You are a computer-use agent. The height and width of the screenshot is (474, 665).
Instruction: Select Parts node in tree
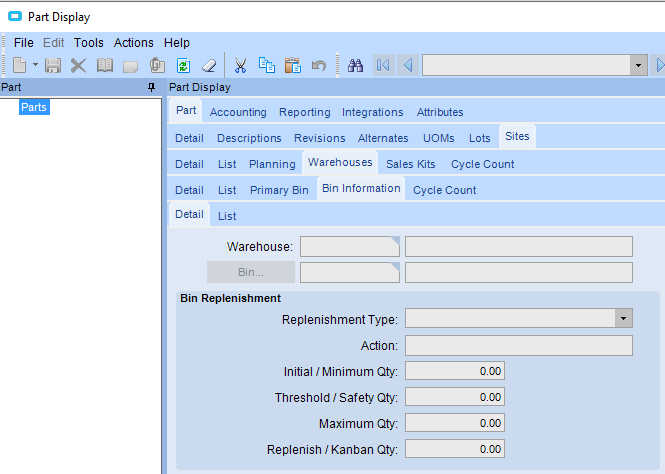click(x=34, y=107)
